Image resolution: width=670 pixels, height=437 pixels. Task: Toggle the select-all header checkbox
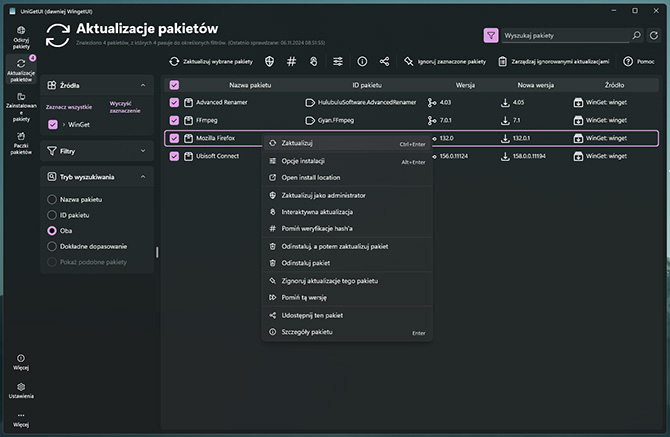point(174,85)
